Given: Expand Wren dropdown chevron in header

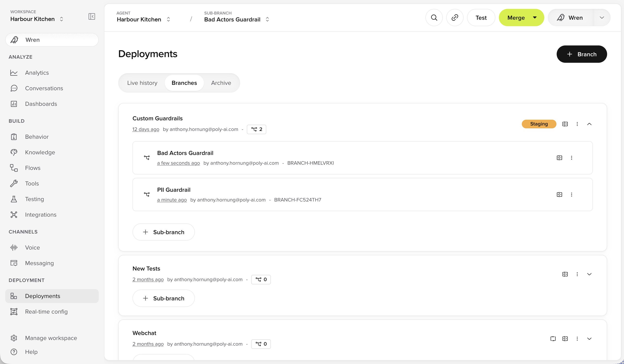Looking at the screenshot, I should point(602,18).
